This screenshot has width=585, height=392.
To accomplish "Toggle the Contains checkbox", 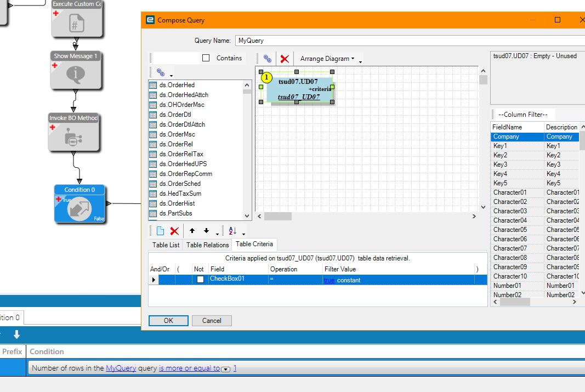I will pyautogui.click(x=206, y=58).
